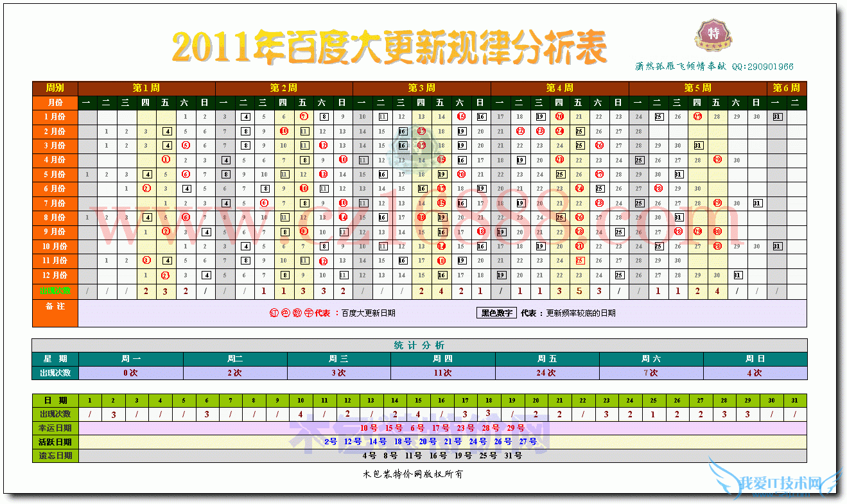The height and width of the screenshot is (504, 847).
Task: Select the blue 18号 active date
Action: [x=403, y=442]
